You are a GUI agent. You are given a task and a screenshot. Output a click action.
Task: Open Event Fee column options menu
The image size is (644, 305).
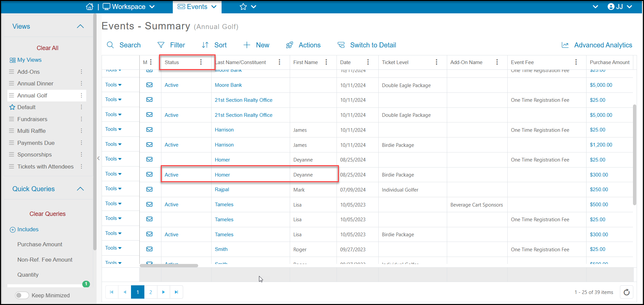576,62
